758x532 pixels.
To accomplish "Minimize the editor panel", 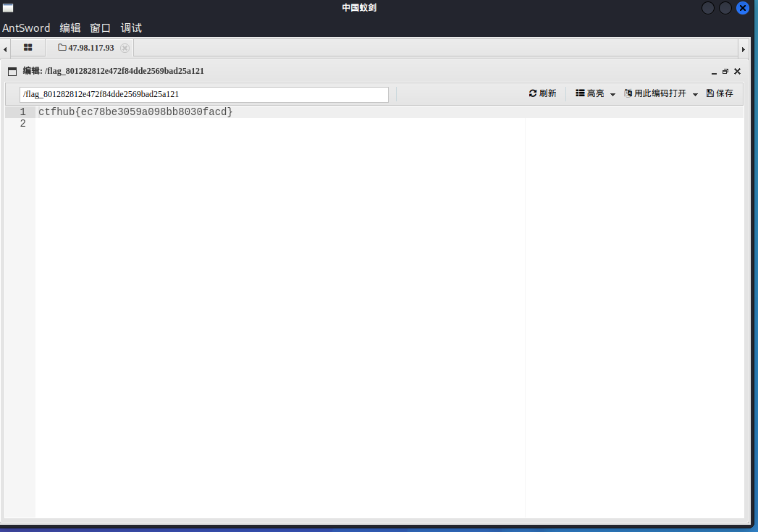I will 714,72.
